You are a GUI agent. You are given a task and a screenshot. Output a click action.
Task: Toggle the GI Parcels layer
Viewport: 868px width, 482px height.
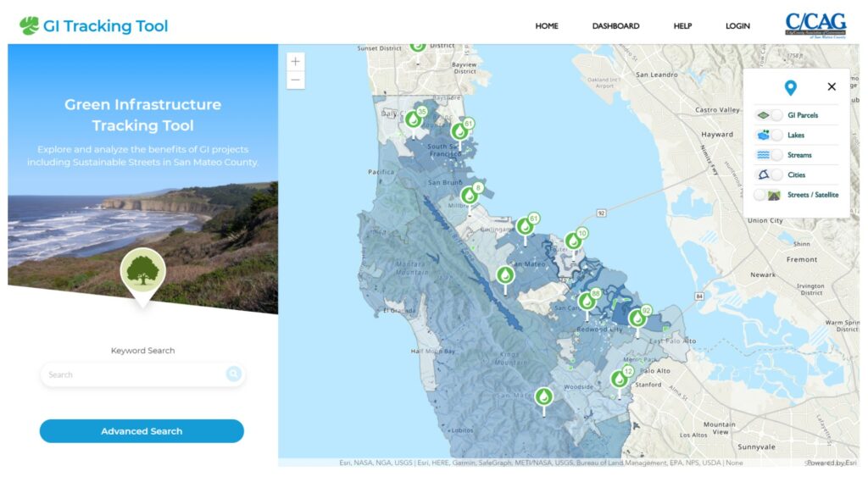pos(776,115)
